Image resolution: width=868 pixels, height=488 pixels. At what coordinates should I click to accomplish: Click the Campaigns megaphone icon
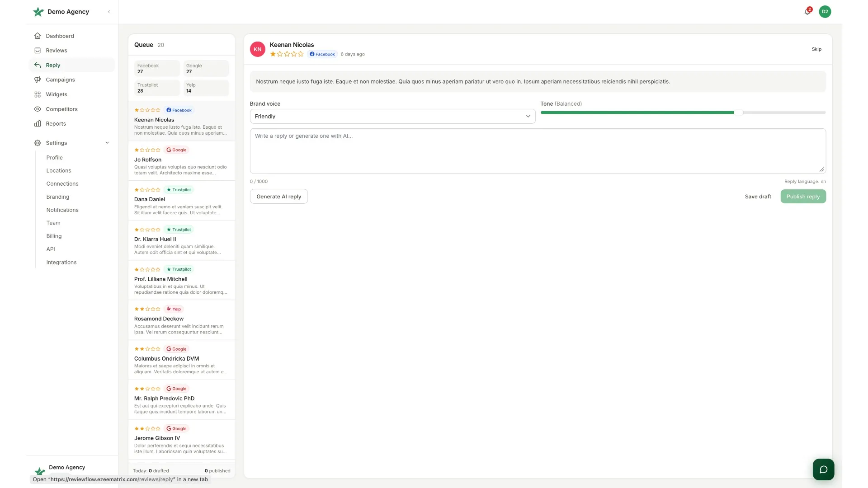tap(38, 80)
